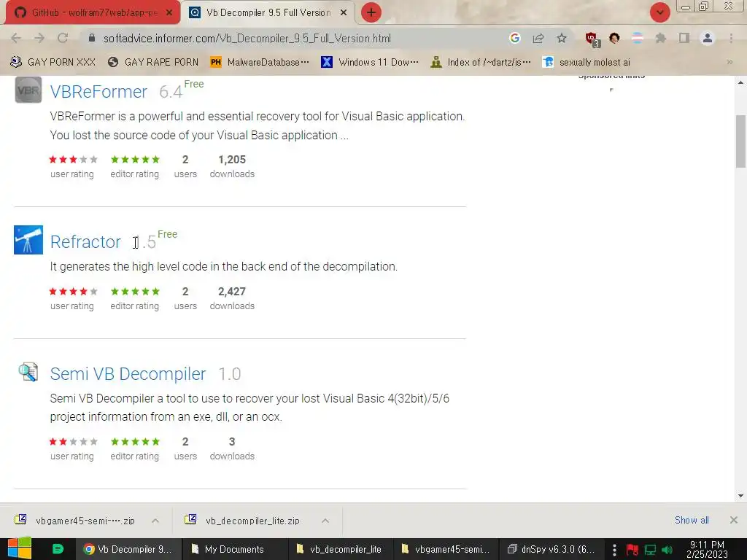Click the Google icon in address bar

point(514,38)
